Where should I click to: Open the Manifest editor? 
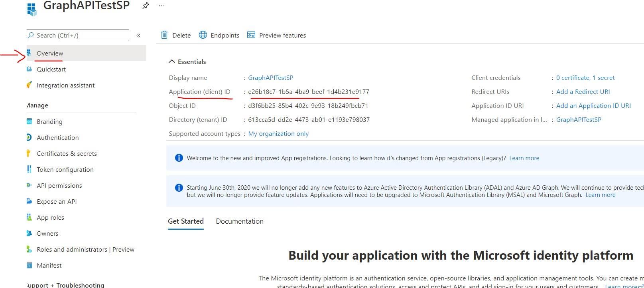point(49,265)
